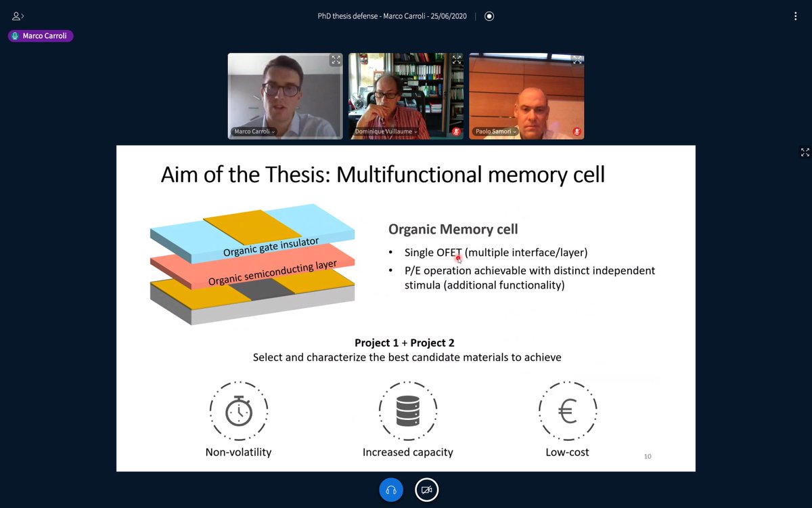Screen dimensions: 812x508
Task: Click Paolo Samori's muted microphone icon
Action: [x=577, y=131]
